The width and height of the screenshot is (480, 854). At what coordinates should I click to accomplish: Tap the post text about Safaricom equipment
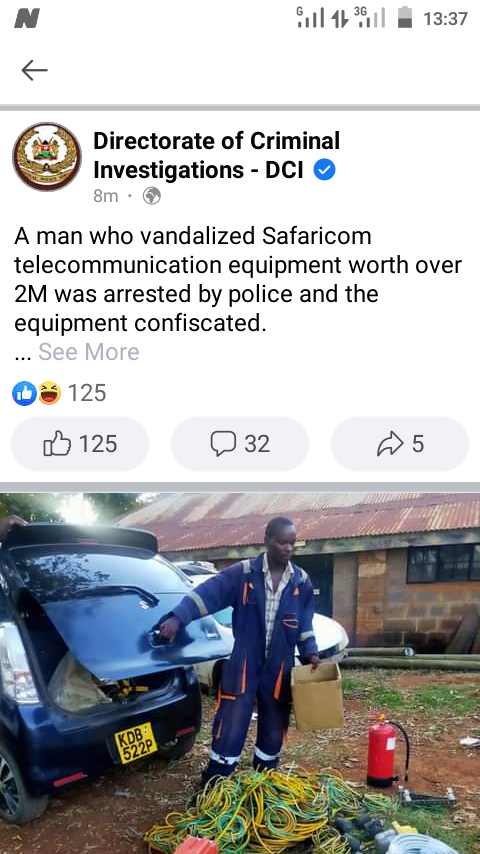(x=238, y=279)
